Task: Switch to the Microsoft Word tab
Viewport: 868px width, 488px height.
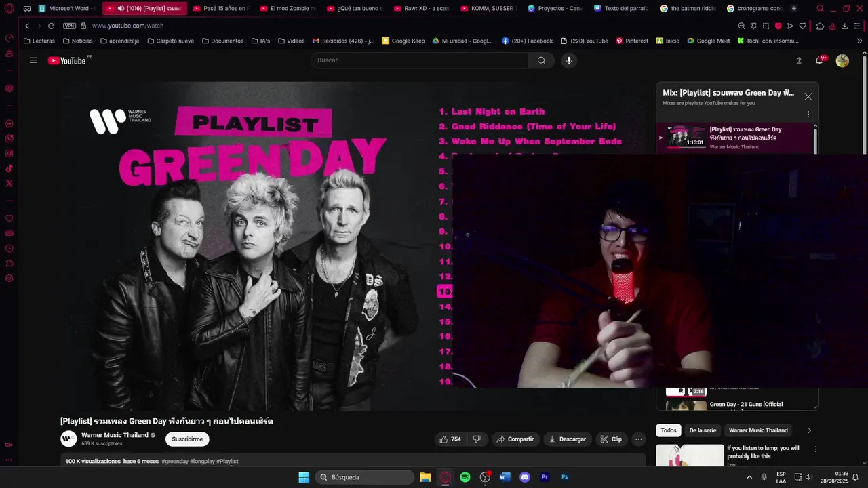Action: click(66, 8)
